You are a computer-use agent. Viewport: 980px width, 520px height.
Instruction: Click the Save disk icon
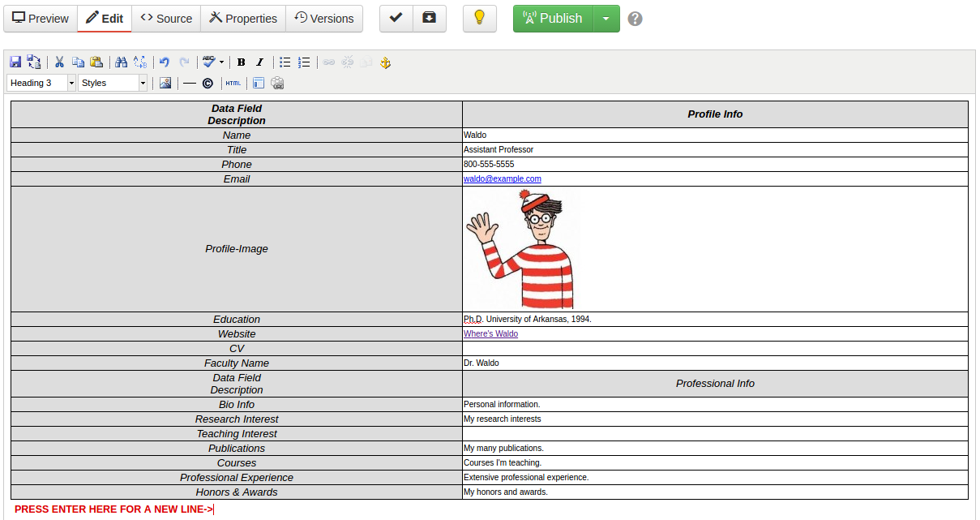pos(15,62)
